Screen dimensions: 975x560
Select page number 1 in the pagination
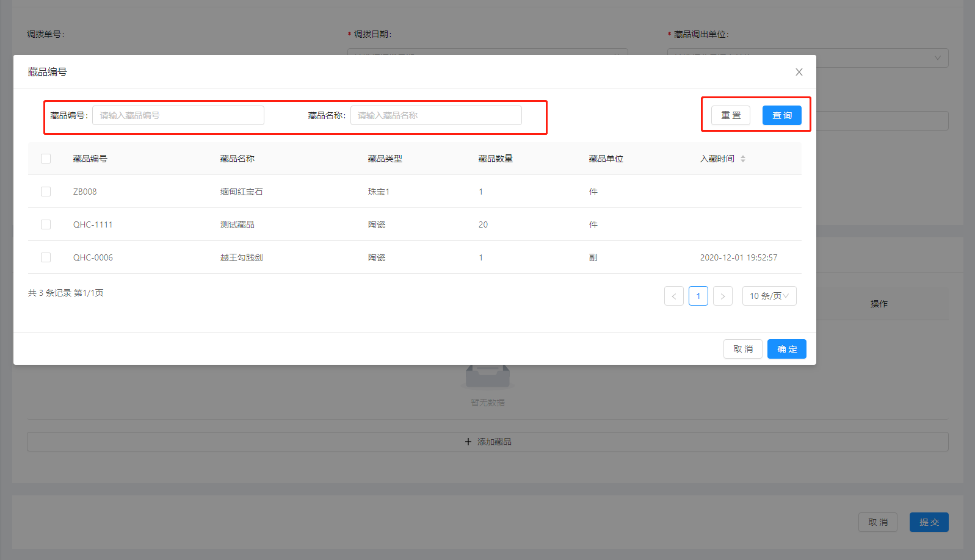coord(698,296)
